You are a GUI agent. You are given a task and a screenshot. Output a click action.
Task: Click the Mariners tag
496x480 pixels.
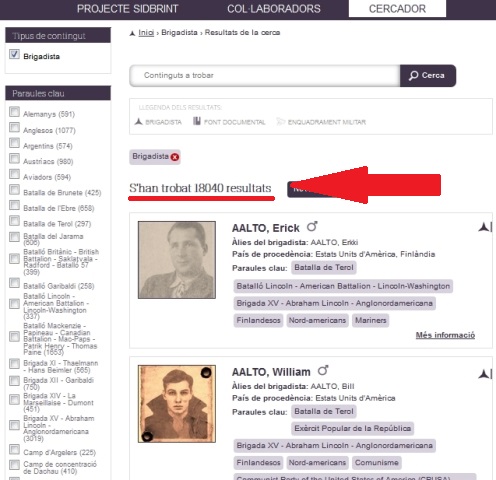point(370,321)
